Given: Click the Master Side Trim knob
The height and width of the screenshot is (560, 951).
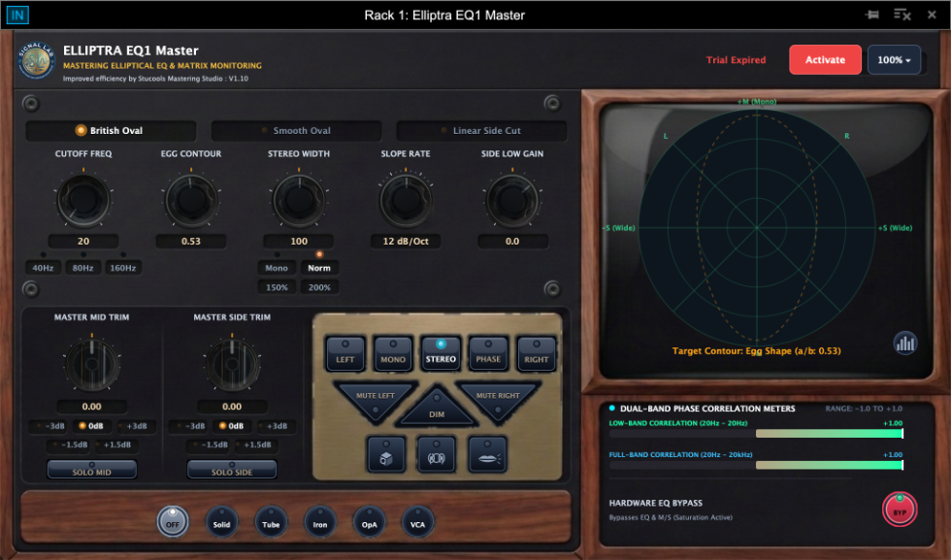Looking at the screenshot, I should point(232,365).
